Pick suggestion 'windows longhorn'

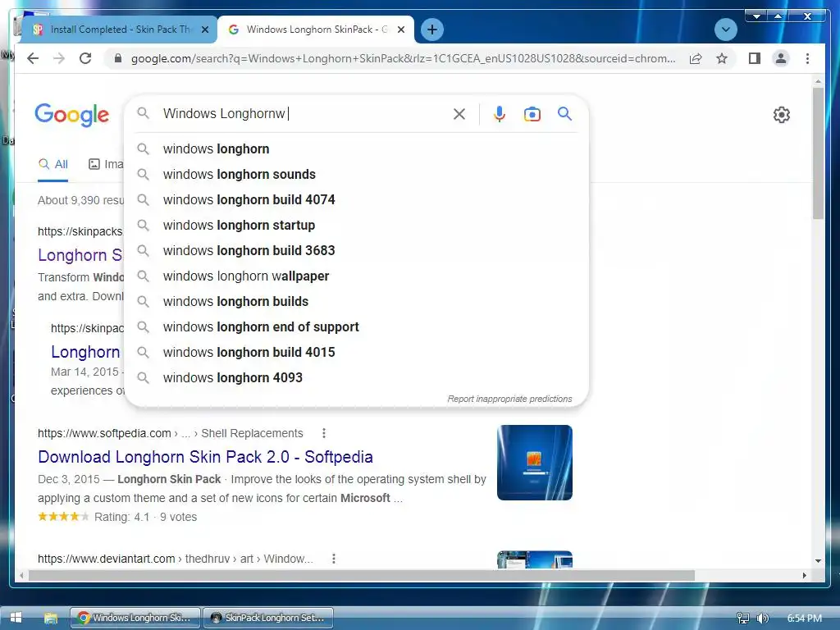(x=356, y=149)
